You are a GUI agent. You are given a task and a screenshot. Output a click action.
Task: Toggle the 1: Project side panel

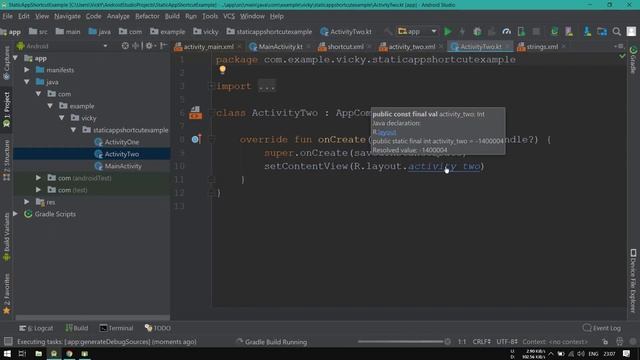point(7,109)
